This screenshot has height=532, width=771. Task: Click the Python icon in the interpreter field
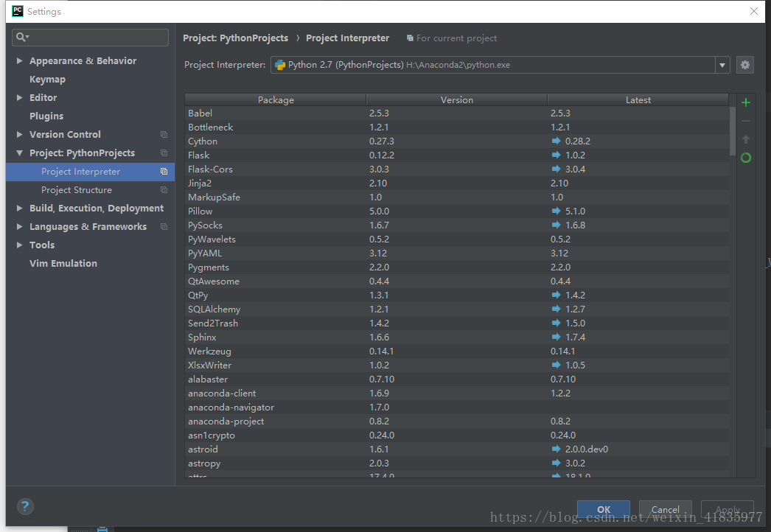[280, 65]
